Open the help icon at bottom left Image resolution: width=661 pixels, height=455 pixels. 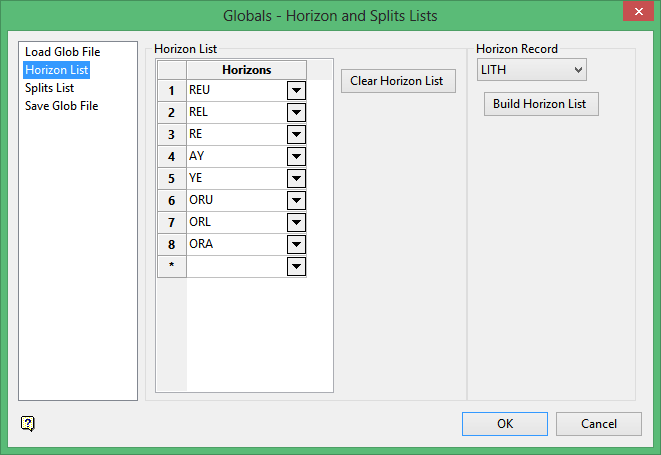[28, 423]
